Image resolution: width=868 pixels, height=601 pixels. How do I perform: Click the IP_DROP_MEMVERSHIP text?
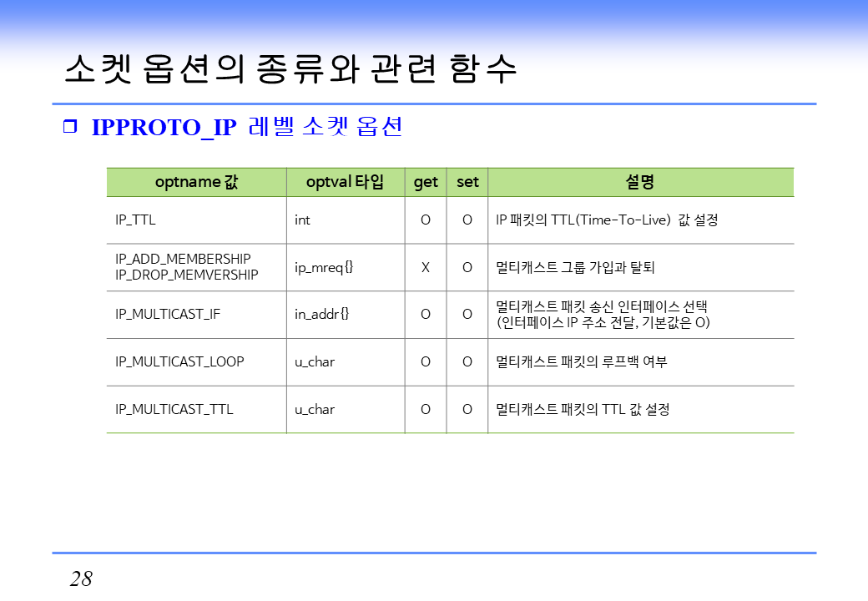[x=187, y=275]
